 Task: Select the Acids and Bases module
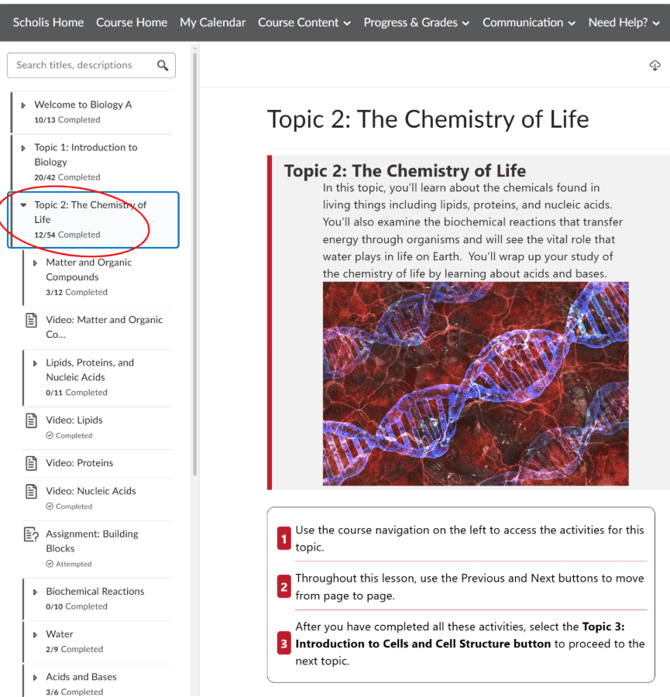coord(81,677)
